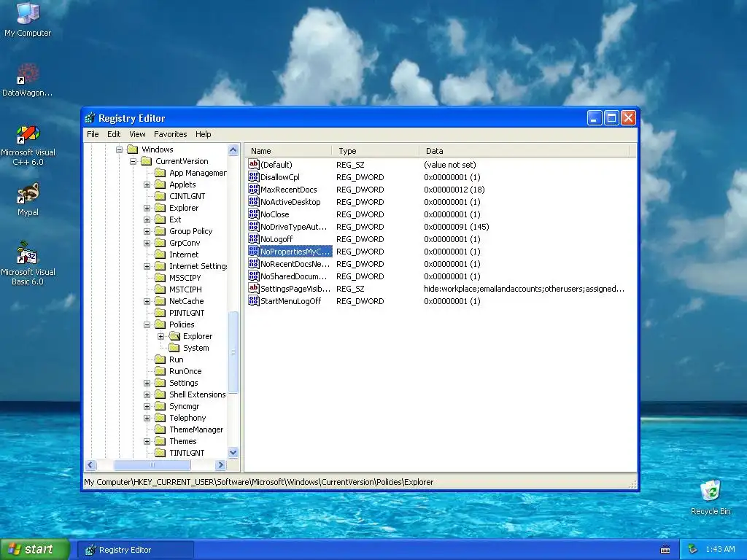This screenshot has height=560, width=747.
Task: Expand the Internet Settings key
Action: [147, 266]
